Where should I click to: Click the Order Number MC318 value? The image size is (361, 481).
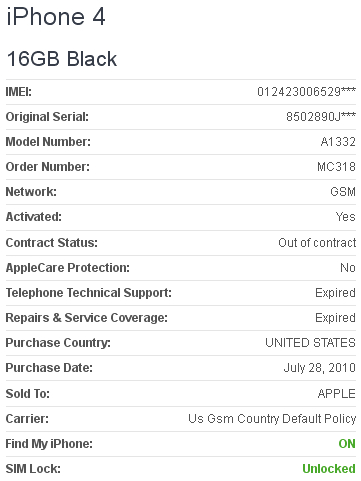(336, 166)
